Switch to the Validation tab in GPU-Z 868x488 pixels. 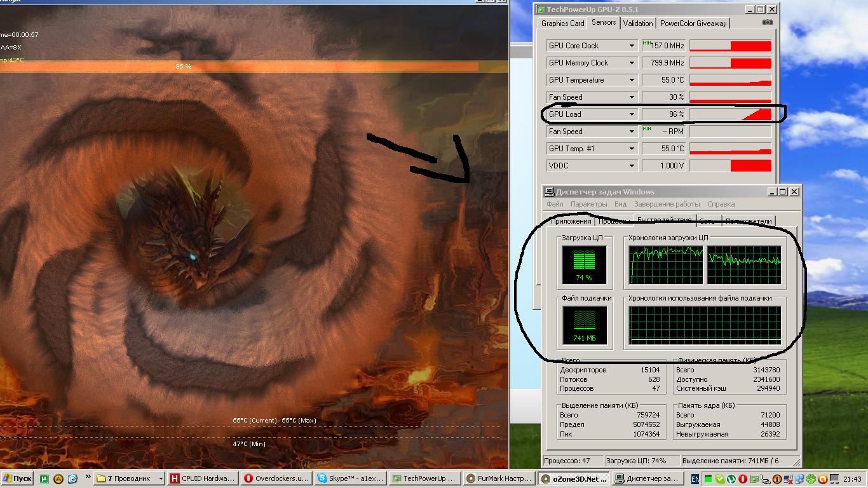point(637,24)
